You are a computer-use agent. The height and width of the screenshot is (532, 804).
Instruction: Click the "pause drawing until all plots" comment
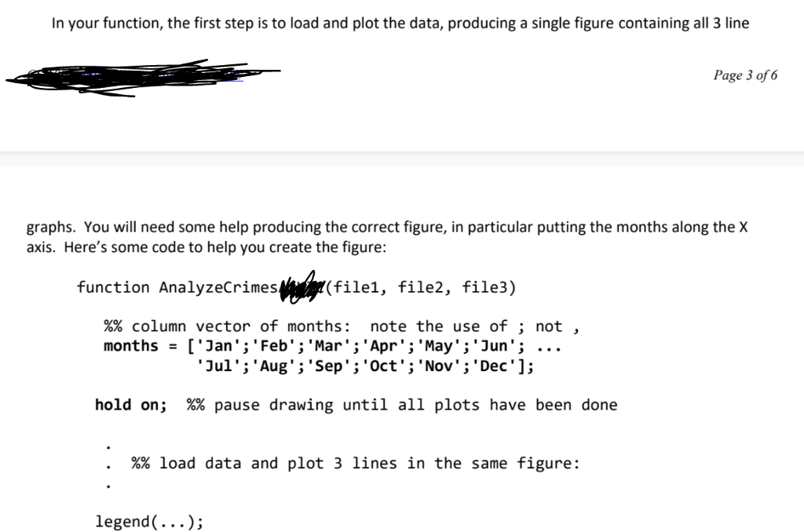[x=348, y=405]
